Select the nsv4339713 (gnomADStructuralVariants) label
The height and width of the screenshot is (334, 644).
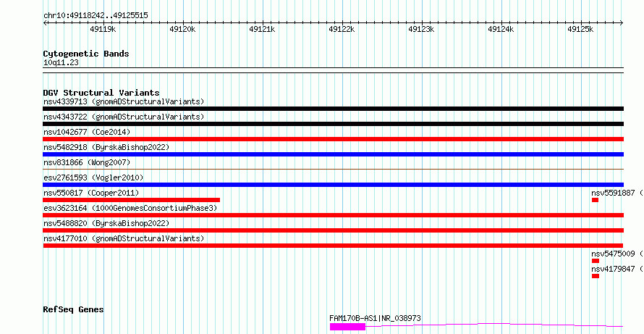[x=124, y=101]
